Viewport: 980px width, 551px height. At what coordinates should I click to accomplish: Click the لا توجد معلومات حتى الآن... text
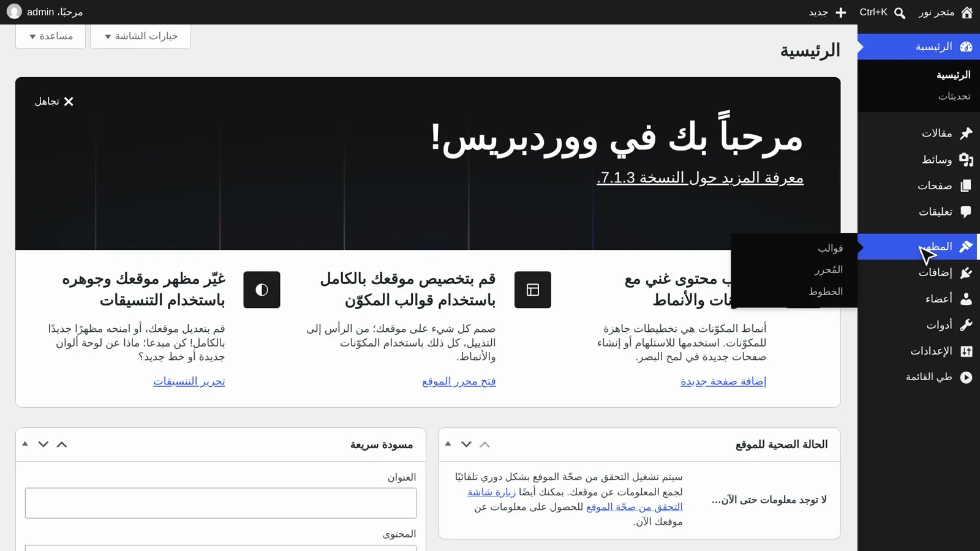click(769, 500)
